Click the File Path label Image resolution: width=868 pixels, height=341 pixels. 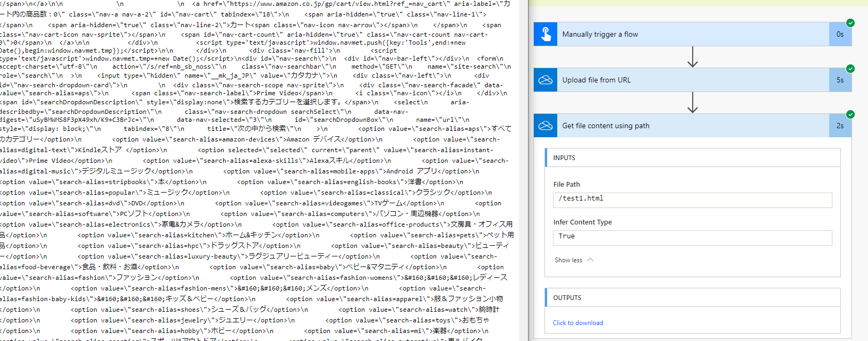tap(567, 185)
